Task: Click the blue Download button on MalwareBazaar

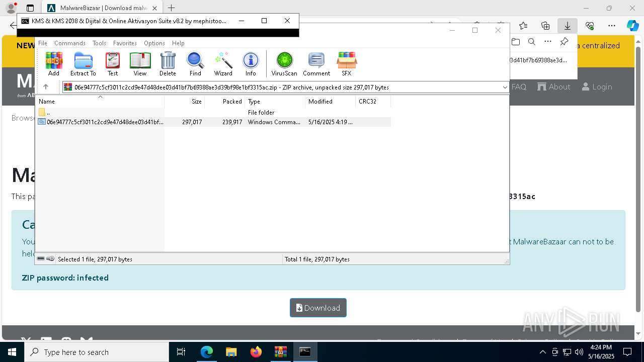Action: coord(318,308)
